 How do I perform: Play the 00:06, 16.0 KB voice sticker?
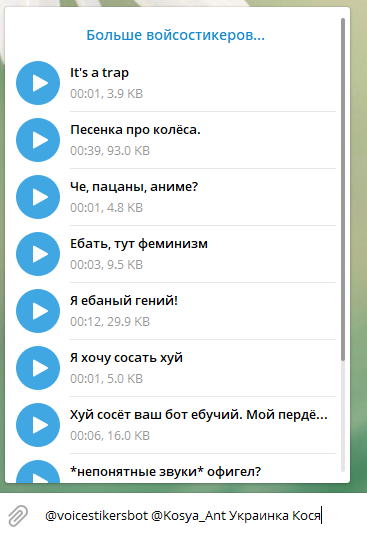[x=38, y=425]
